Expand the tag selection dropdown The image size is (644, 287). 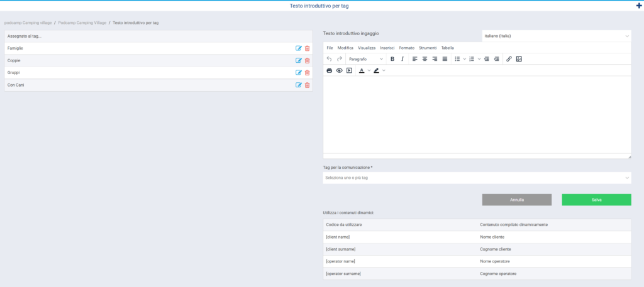click(477, 178)
